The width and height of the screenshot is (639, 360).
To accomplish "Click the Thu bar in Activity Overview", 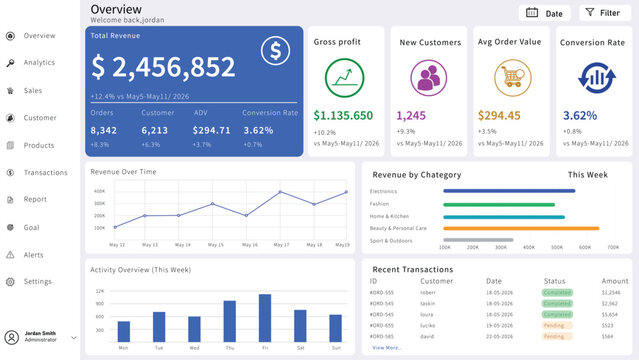I will [x=230, y=321].
